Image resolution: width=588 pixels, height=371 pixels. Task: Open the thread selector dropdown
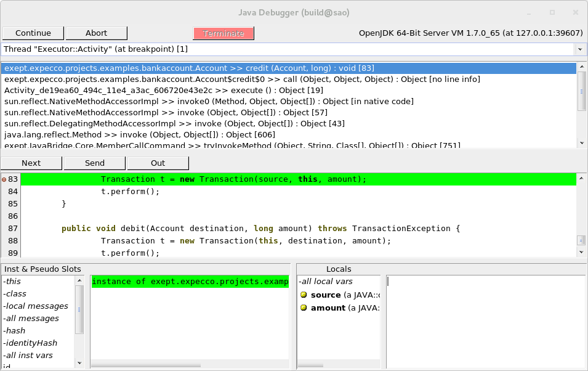point(579,49)
